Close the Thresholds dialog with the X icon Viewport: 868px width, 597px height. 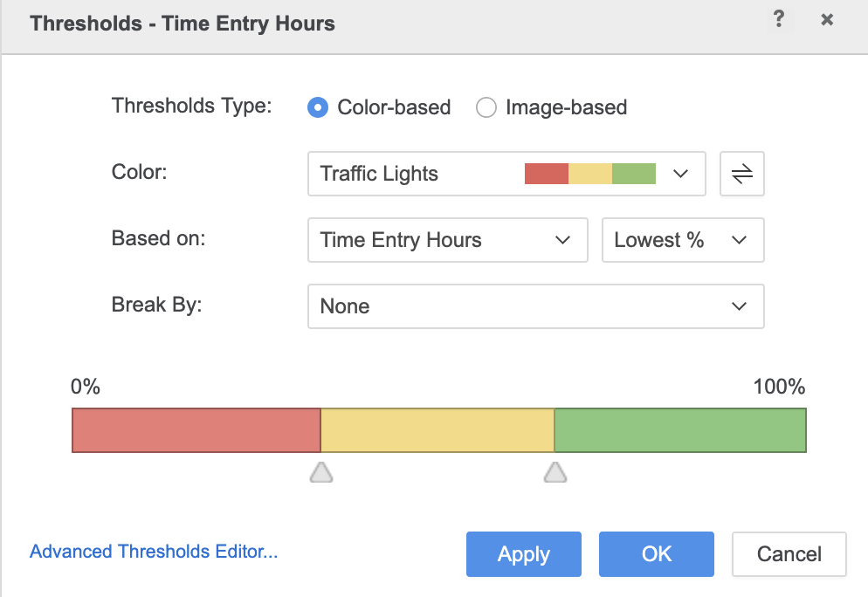pyautogui.click(x=826, y=19)
